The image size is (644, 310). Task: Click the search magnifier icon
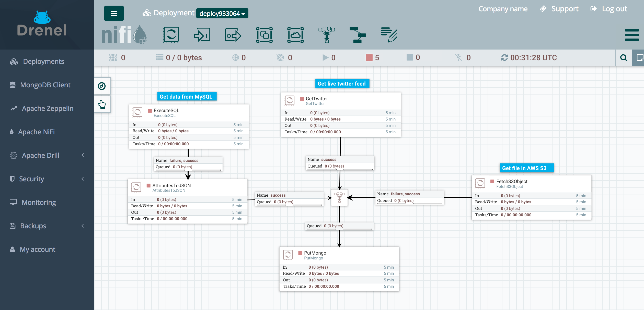pyautogui.click(x=624, y=58)
